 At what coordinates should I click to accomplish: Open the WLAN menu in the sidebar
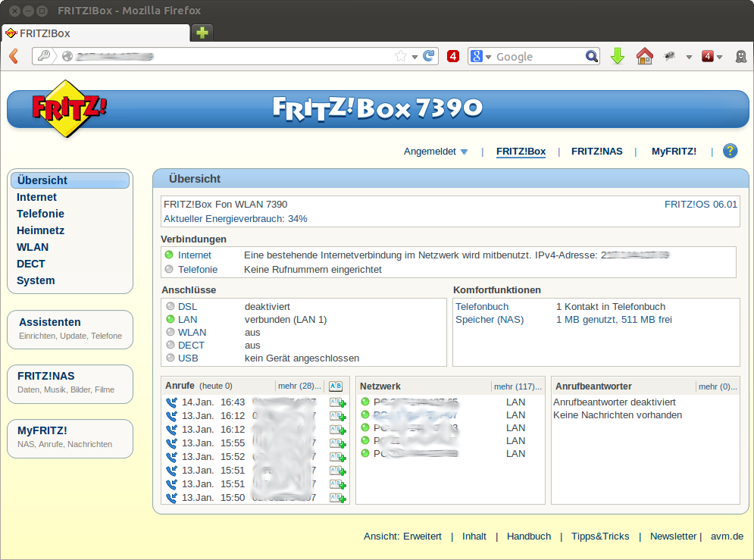point(33,247)
